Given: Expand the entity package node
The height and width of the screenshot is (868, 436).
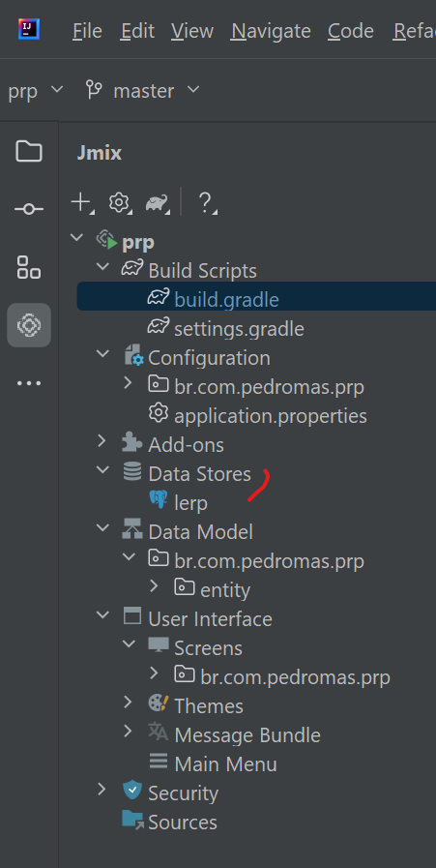Looking at the screenshot, I should [x=155, y=585].
